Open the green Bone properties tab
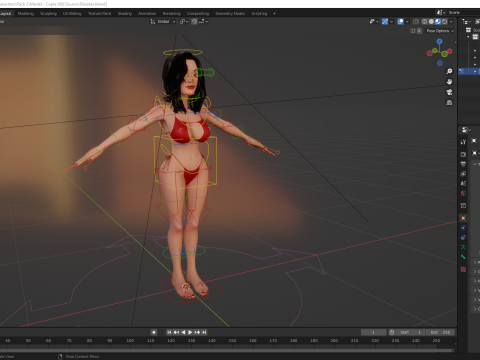Viewport: 480px width, 360px height. [x=463, y=257]
